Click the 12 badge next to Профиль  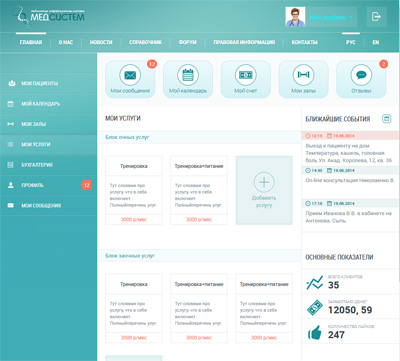tap(87, 185)
